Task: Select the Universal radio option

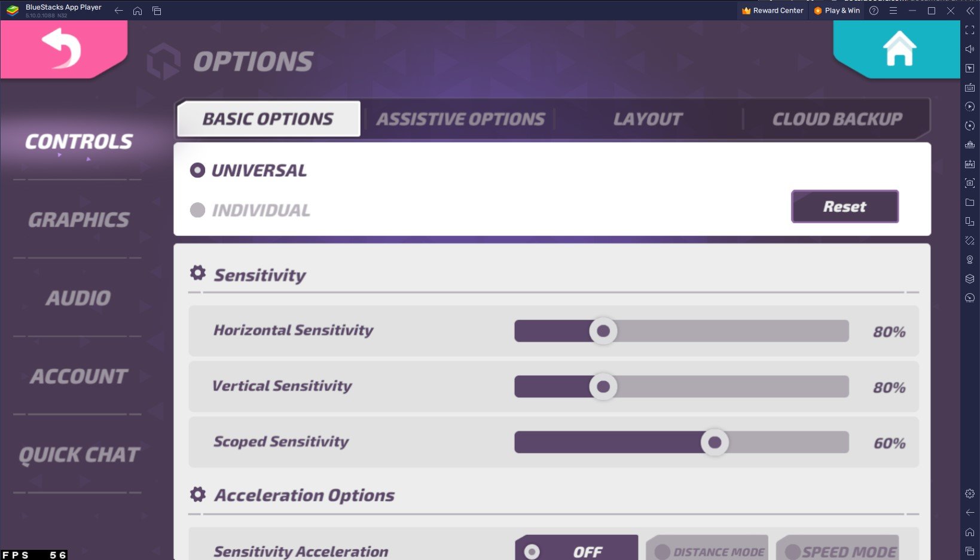Action: pos(197,171)
